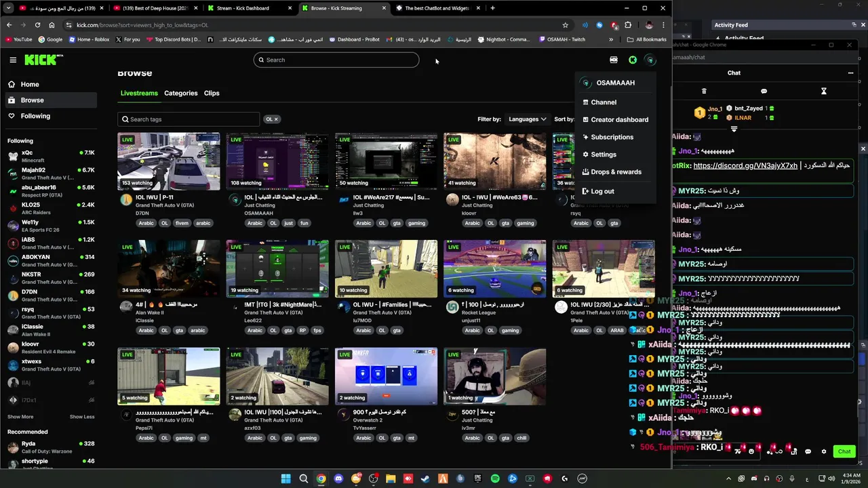The height and width of the screenshot is (488, 868).
Task: Focus the Kick search bar
Action: [336, 60]
